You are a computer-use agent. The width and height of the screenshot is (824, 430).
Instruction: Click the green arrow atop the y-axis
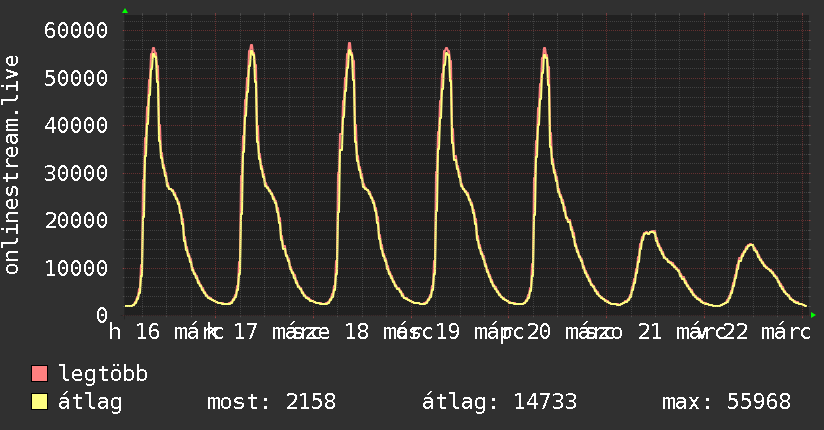[125, 11]
